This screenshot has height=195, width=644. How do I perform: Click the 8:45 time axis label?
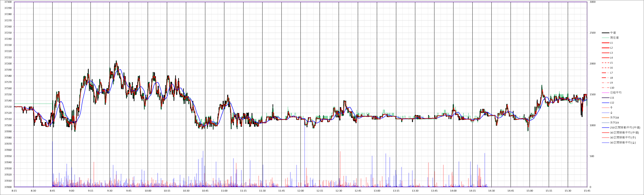(x=53, y=191)
